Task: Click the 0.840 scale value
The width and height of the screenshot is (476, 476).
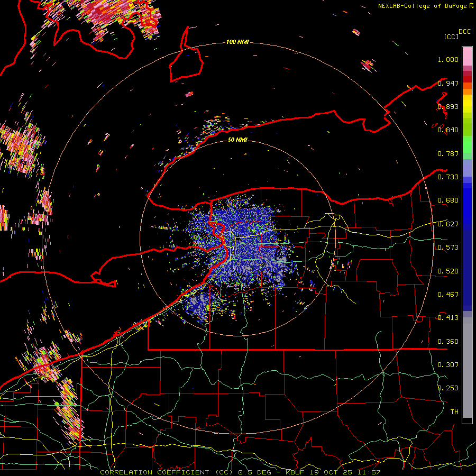Action: pos(448,130)
